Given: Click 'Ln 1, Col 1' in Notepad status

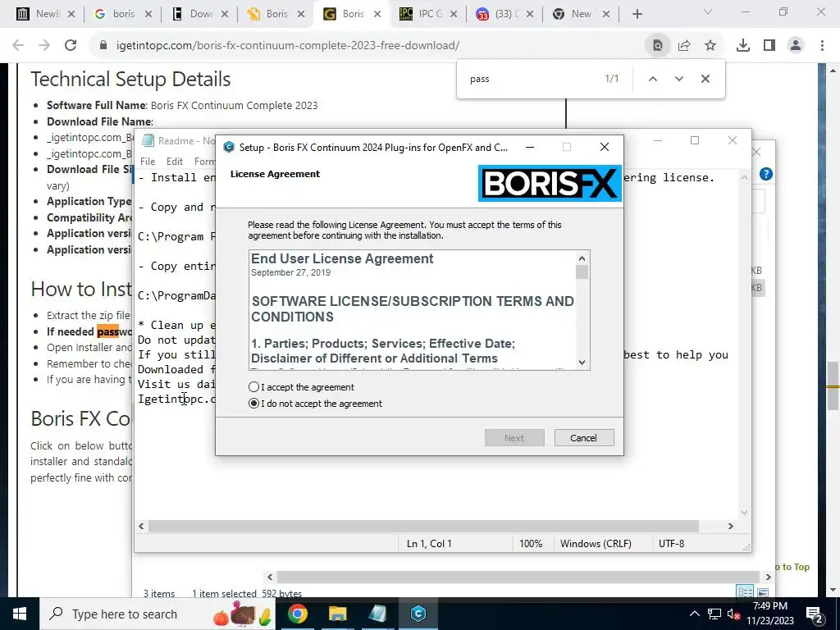Looking at the screenshot, I should [429, 543].
